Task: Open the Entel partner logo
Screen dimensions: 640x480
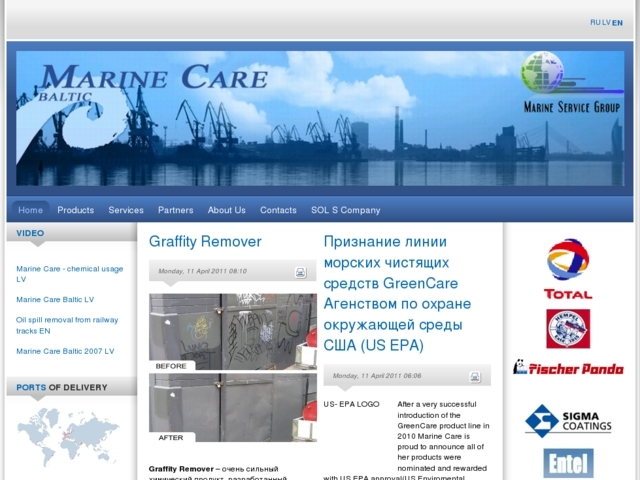Action: [568, 463]
